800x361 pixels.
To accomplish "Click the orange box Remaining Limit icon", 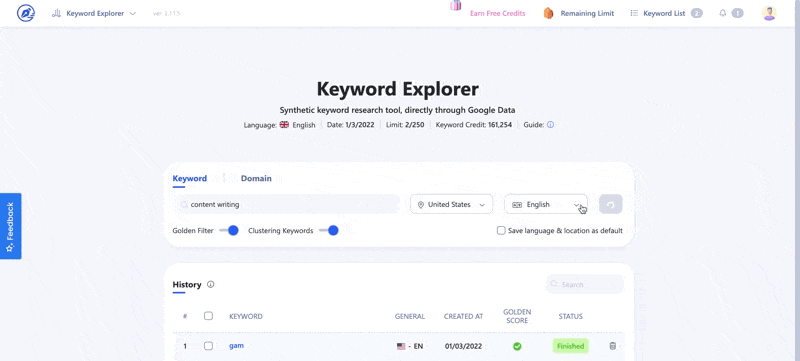I will (x=548, y=13).
